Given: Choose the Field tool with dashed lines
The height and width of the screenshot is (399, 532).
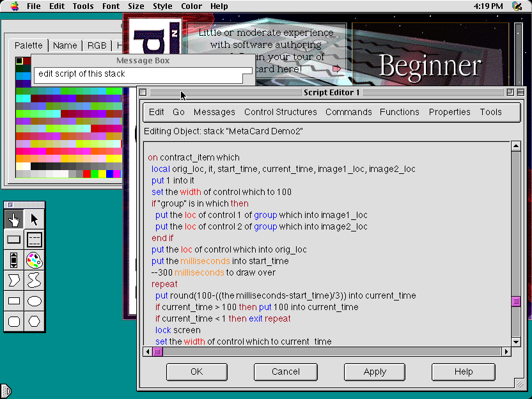Looking at the screenshot, I should click(x=35, y=240).
